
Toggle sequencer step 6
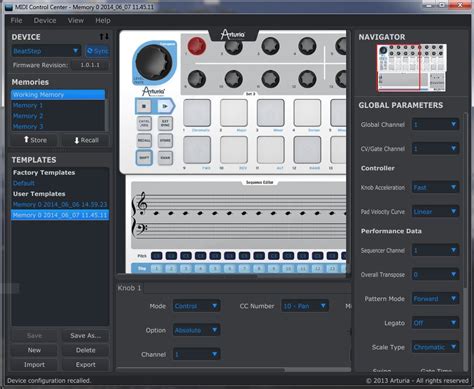point(230,268)
